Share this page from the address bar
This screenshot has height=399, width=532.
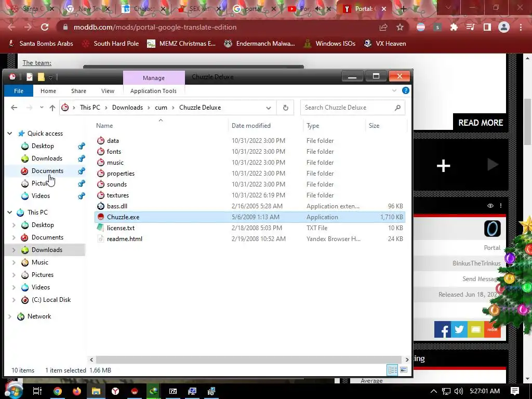pos(383,27)
